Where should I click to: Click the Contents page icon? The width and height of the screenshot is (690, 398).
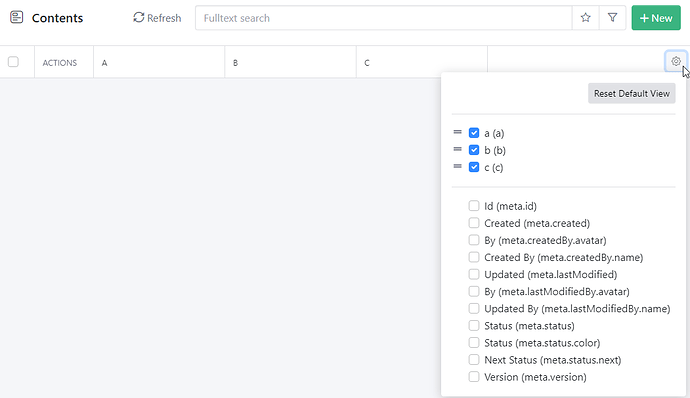click(x=16, y=18)
